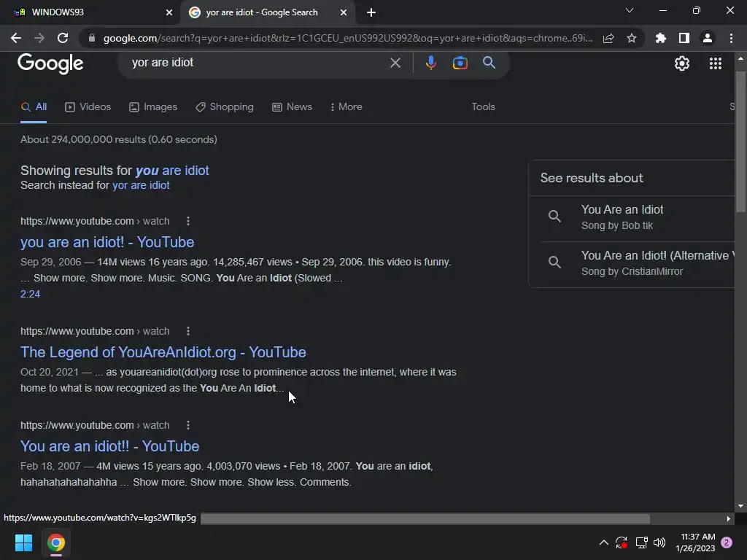Click the magnifier search button
The image size is (747, 560).
[489, 63]
